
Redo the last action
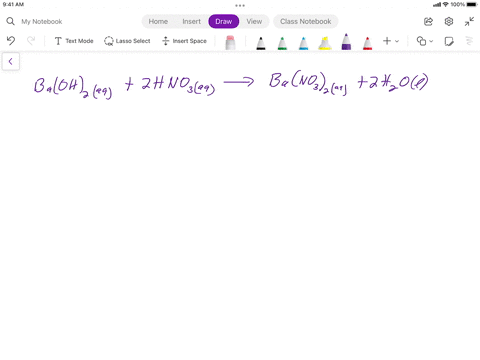tap(31, 41)
